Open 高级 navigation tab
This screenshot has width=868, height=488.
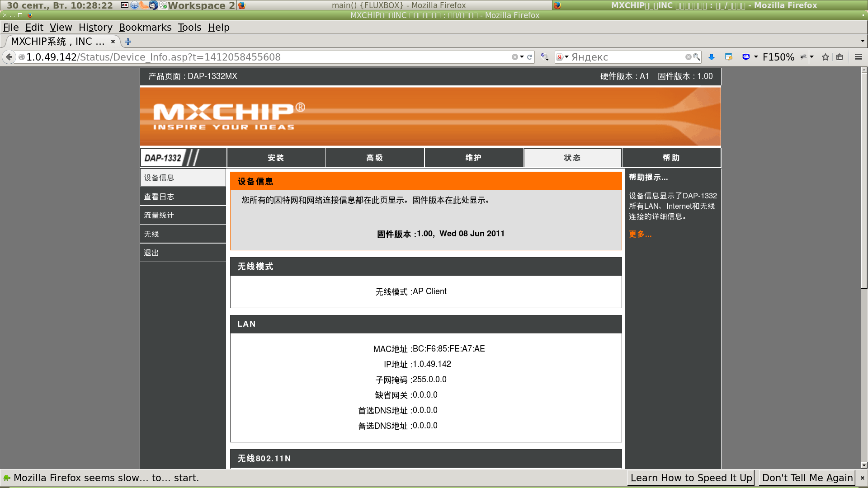374,158
